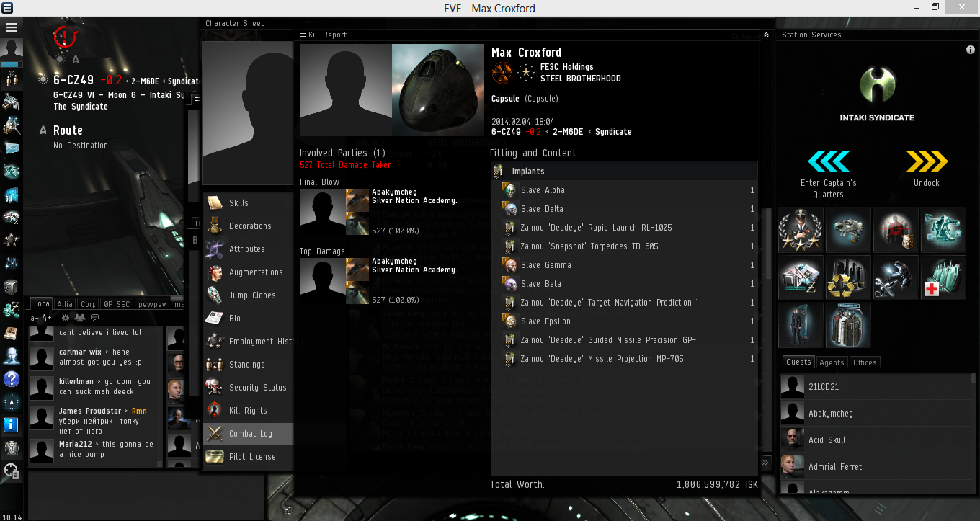Open the blue 'i' info icon in Neocom
980x521 pixels.
click(12, 425)
